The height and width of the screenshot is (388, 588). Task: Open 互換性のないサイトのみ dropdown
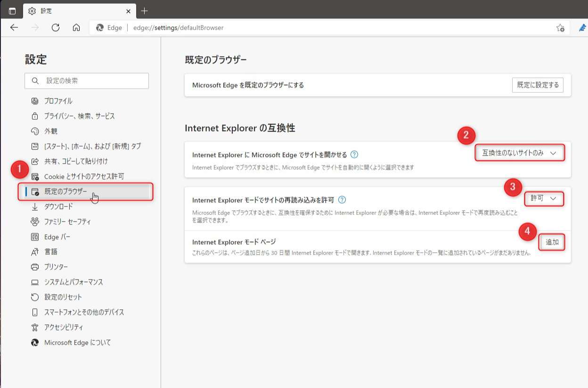pos(519,153)
